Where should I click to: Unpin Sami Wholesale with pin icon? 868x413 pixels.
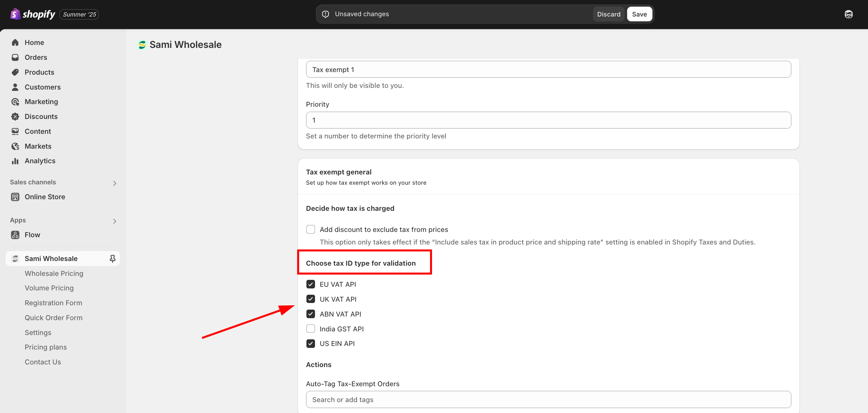(112, 258)
